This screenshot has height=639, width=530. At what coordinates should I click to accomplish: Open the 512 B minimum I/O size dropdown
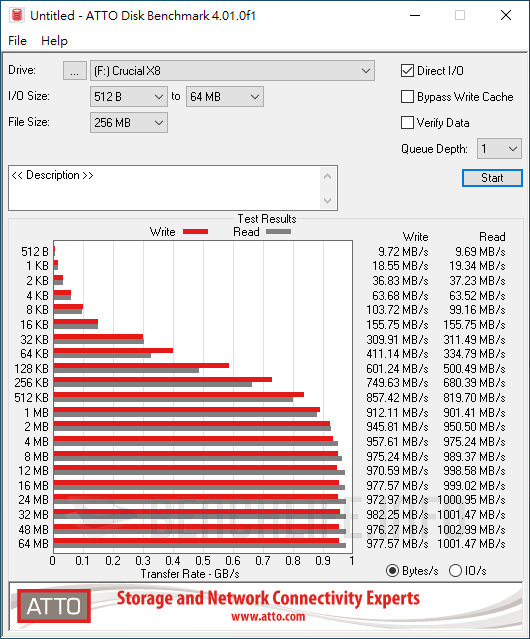pos(129,97)
